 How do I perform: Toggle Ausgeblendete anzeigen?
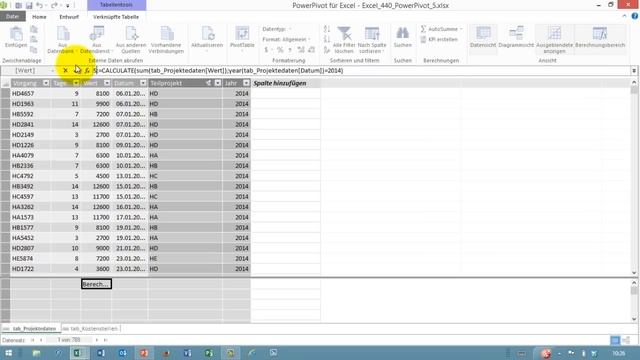click(554, 40)
